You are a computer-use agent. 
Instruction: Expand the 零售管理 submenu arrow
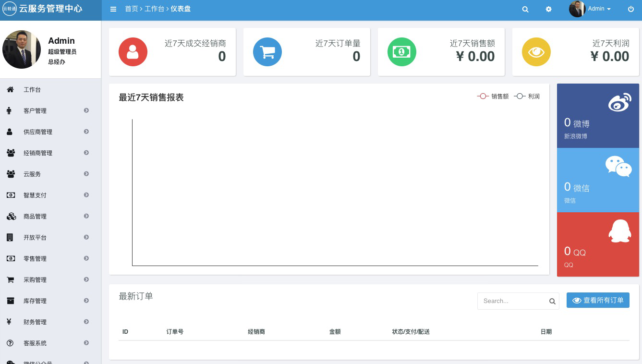point(86,258)
